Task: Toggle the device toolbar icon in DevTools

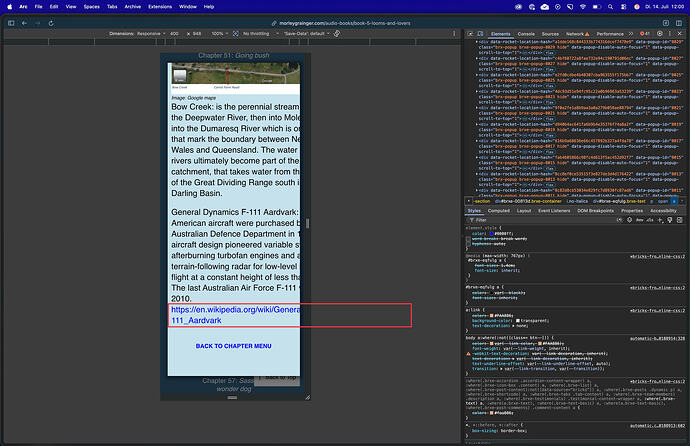Action: 480,34
